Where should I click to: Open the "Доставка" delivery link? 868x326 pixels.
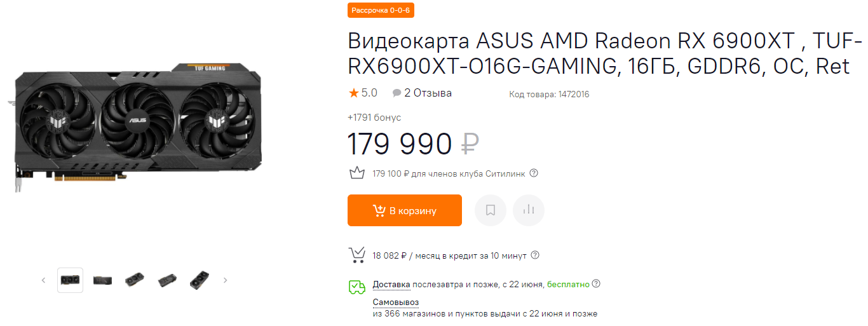(391, 284)
